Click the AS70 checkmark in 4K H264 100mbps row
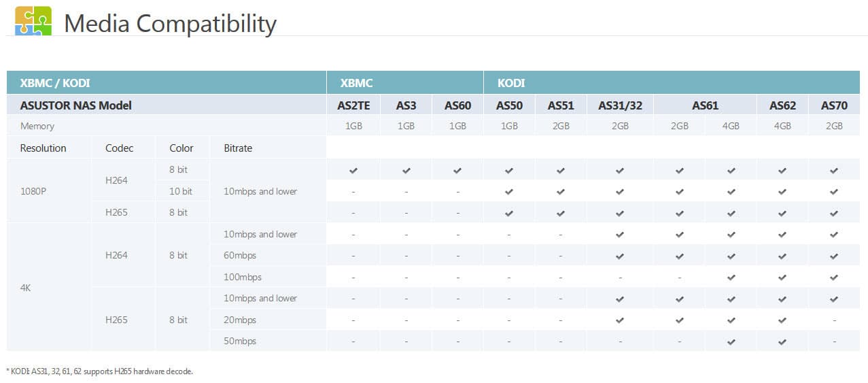 pyautogui.click(x=834, y=278)
